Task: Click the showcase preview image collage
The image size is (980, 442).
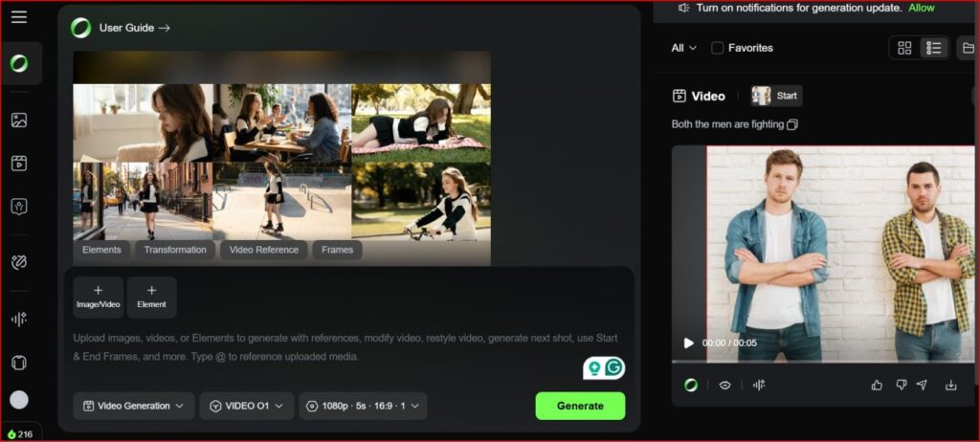Action: click(282, 159)
